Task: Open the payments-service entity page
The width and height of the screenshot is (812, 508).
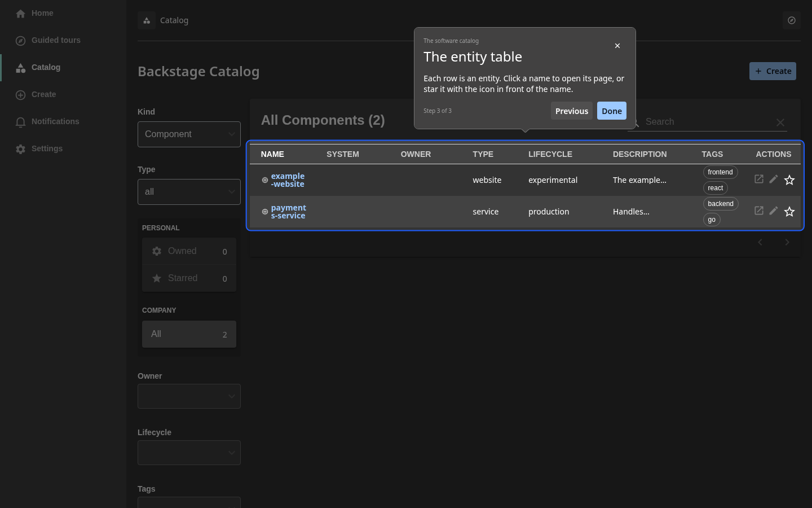Action: 289,212
